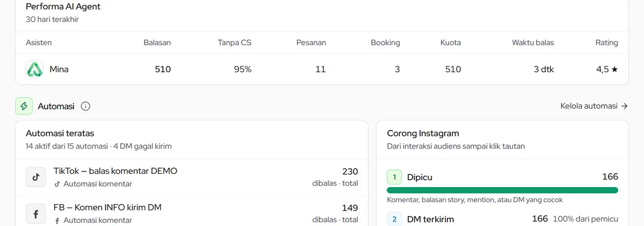Screen dimensions: 644x226
Task: Click the Tanpa CS column header
Action: tap(235, 43)
